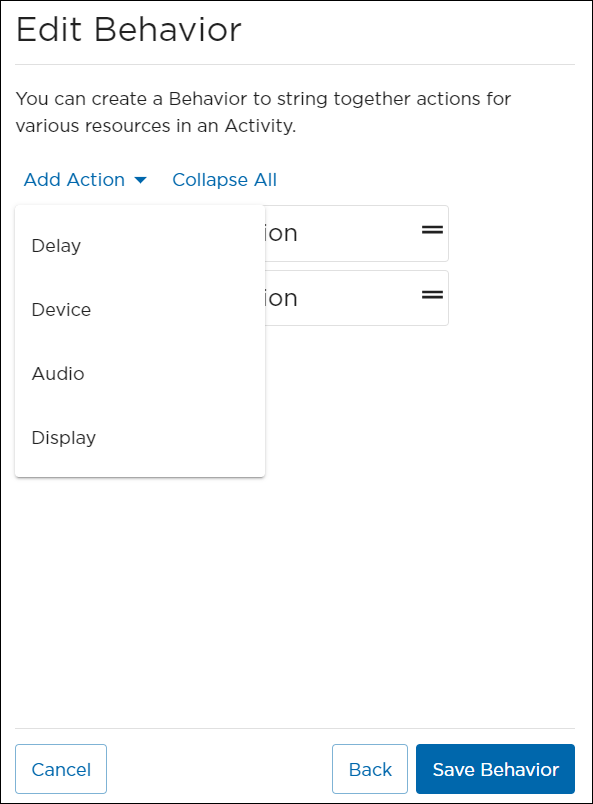593x804 pixels.
Task: Click the hamburger icon beside the top action row
Action: 431,230
